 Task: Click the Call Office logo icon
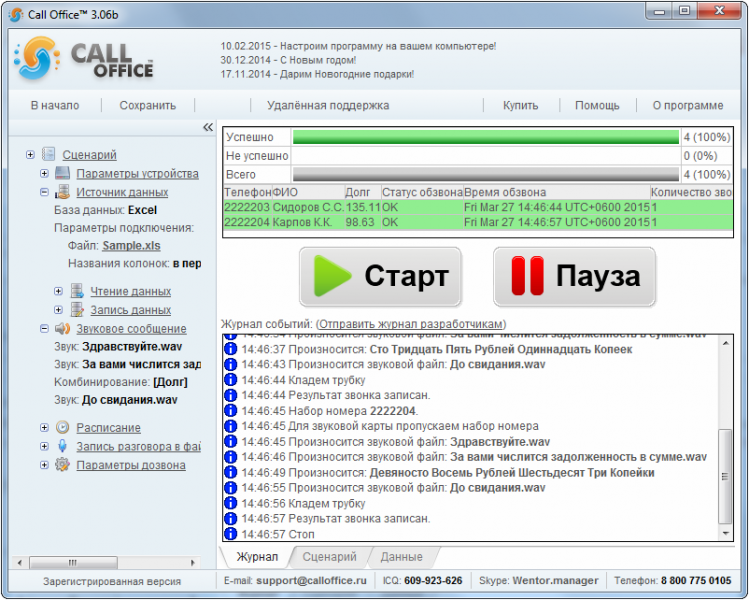point(37,59)
